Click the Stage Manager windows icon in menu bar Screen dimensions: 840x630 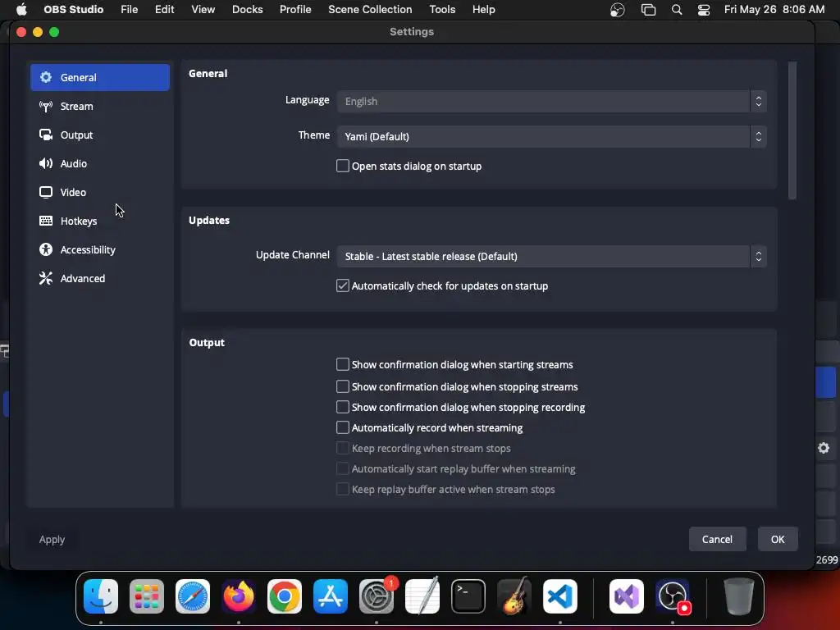coord(648,10)
